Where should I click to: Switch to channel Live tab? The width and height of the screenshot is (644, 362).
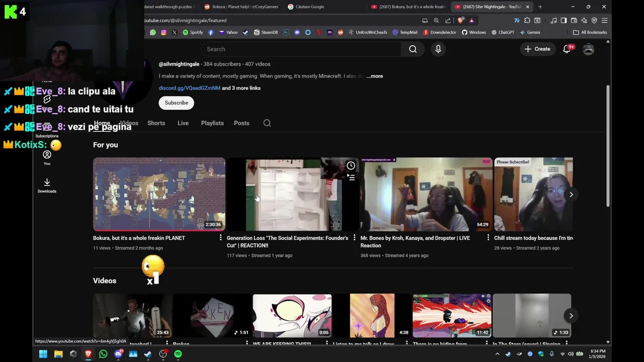coord(183,123)
